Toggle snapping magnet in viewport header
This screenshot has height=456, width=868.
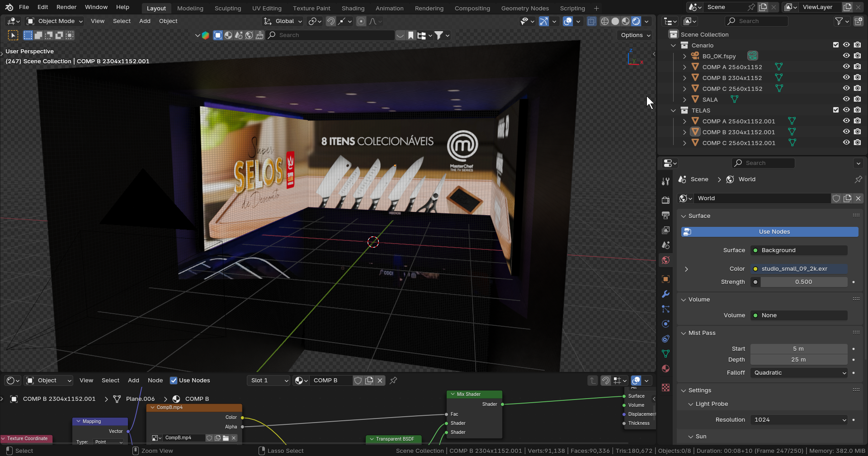point(331,21)
